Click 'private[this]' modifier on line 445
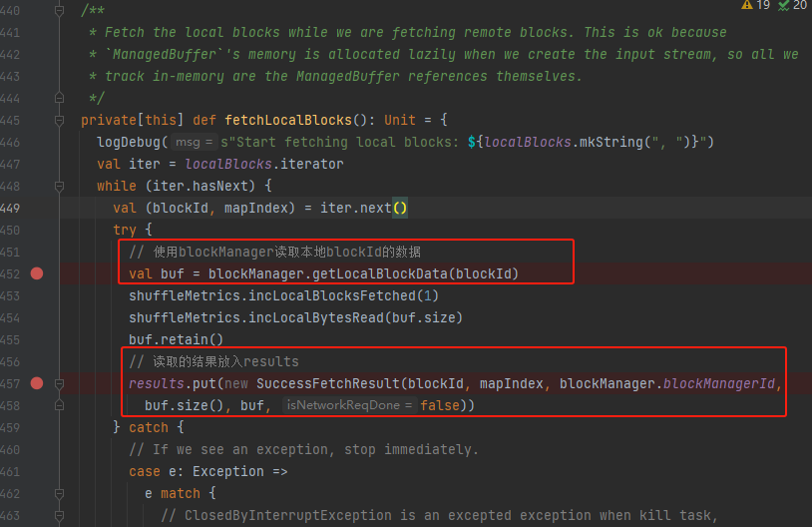812x527 pixels. click(132, 120)
